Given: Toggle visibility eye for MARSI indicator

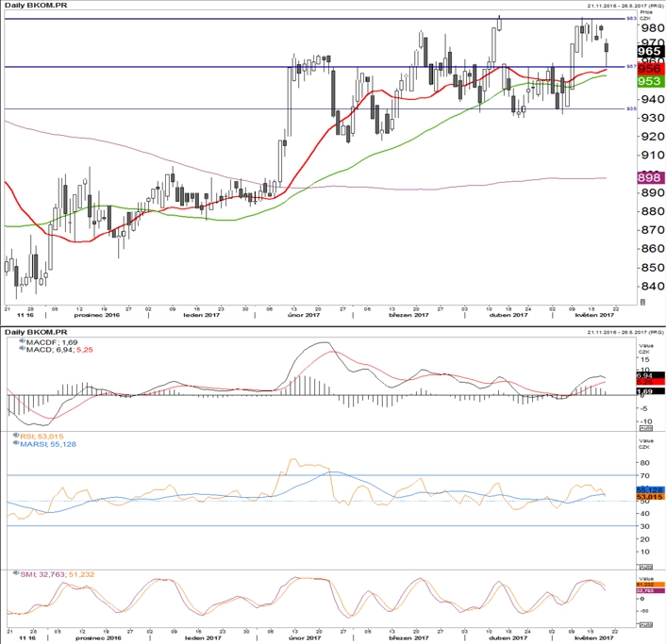Looking at the screenshot, I should 16,443.
